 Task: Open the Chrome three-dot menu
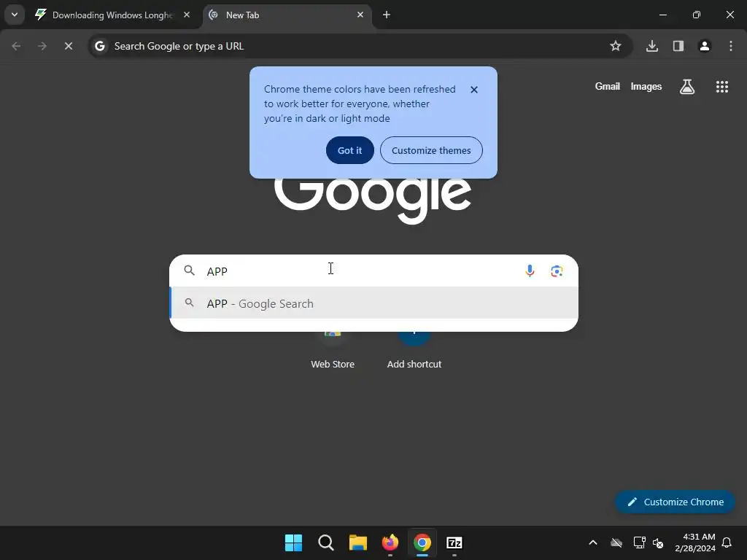(731, 46)
